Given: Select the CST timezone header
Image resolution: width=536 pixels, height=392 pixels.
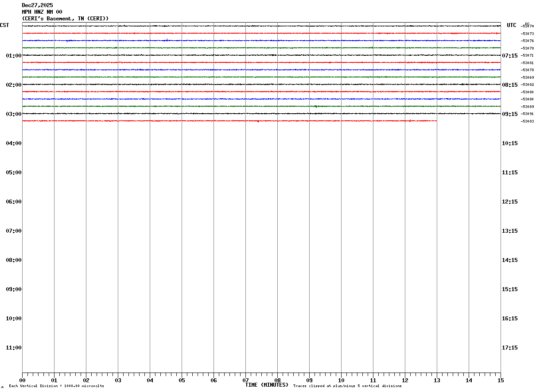Looking at the screenshot, I should coord(4,25).
